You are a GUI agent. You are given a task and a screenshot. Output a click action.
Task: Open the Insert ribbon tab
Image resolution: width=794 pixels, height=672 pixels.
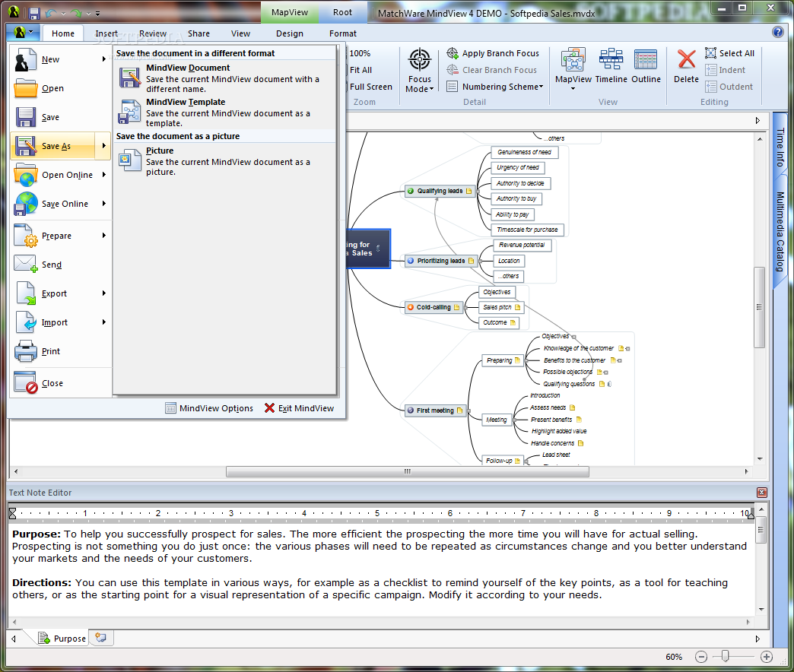tap(106, 33)
